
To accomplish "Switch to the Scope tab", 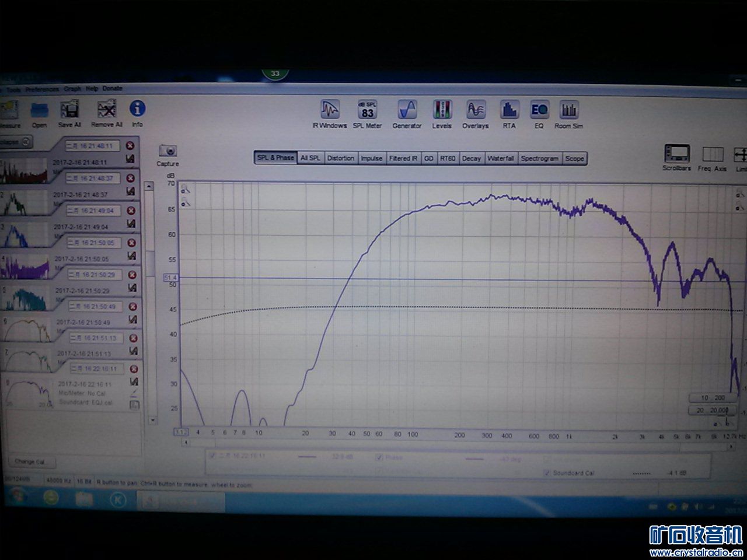I will [x=575, y=158].
